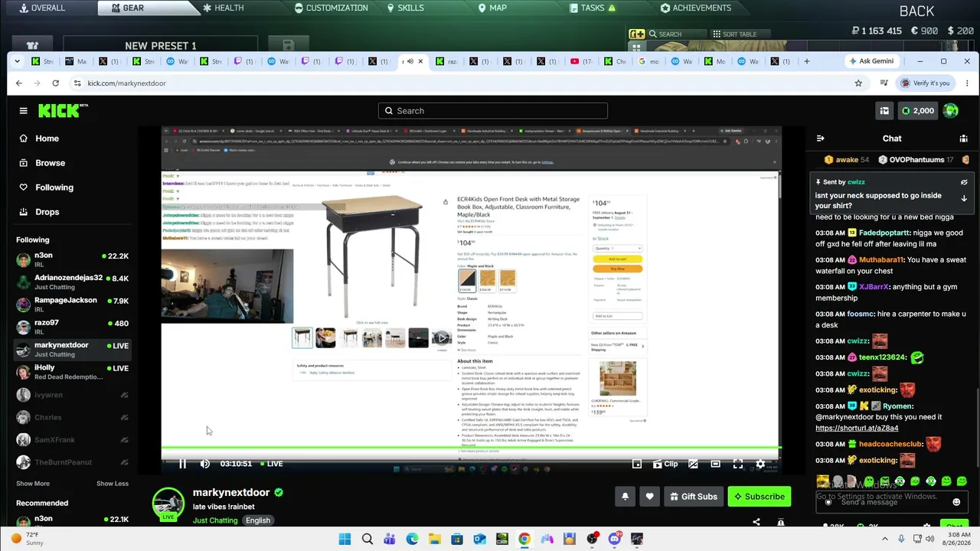
Task: Click the Verify it's you profile chip
Action: (926, 83)
